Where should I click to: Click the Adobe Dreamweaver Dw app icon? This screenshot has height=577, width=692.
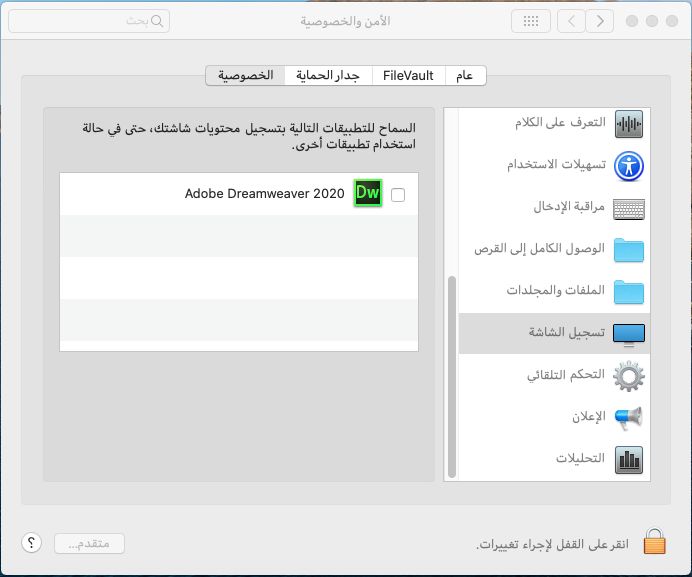368,192
